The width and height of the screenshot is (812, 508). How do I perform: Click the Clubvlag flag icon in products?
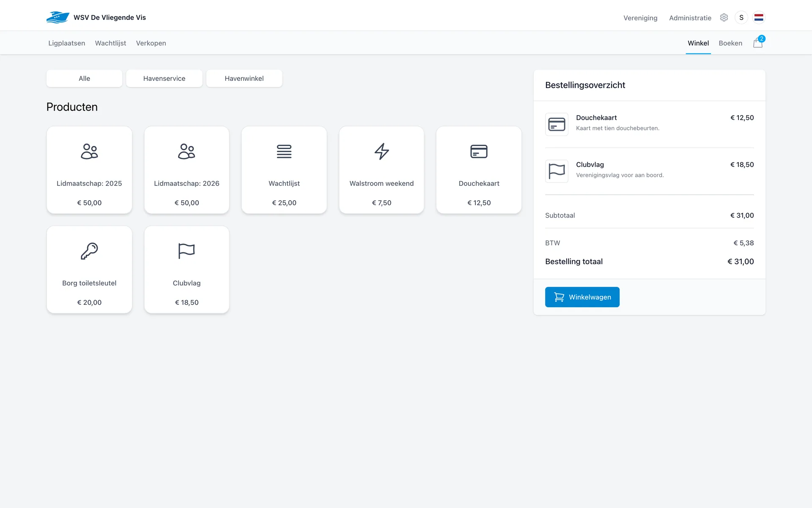coord(187,251)
